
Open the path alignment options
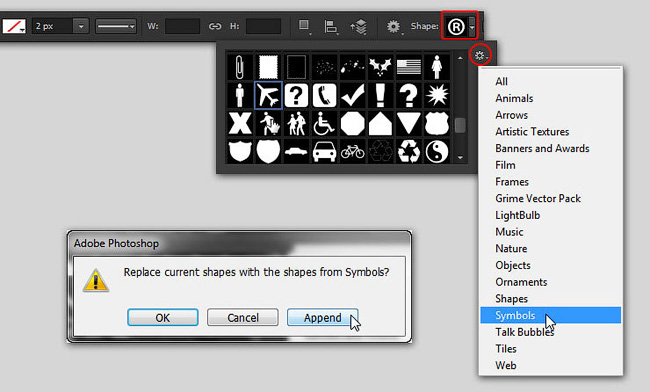[330, 27]
